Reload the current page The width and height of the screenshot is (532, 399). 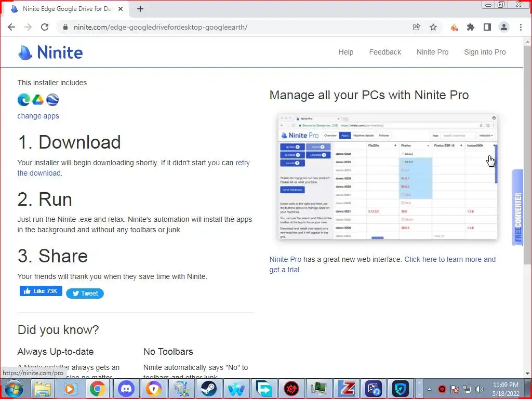point(45,27)
